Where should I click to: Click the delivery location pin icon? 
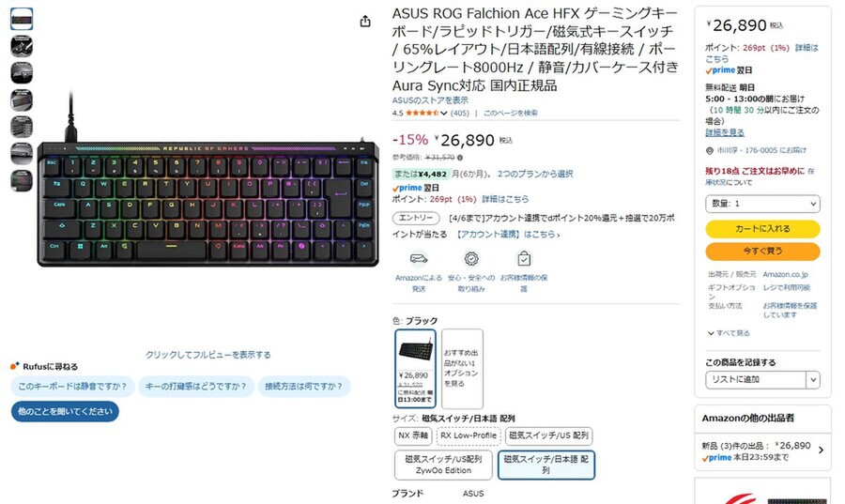(x=709, y=151)
